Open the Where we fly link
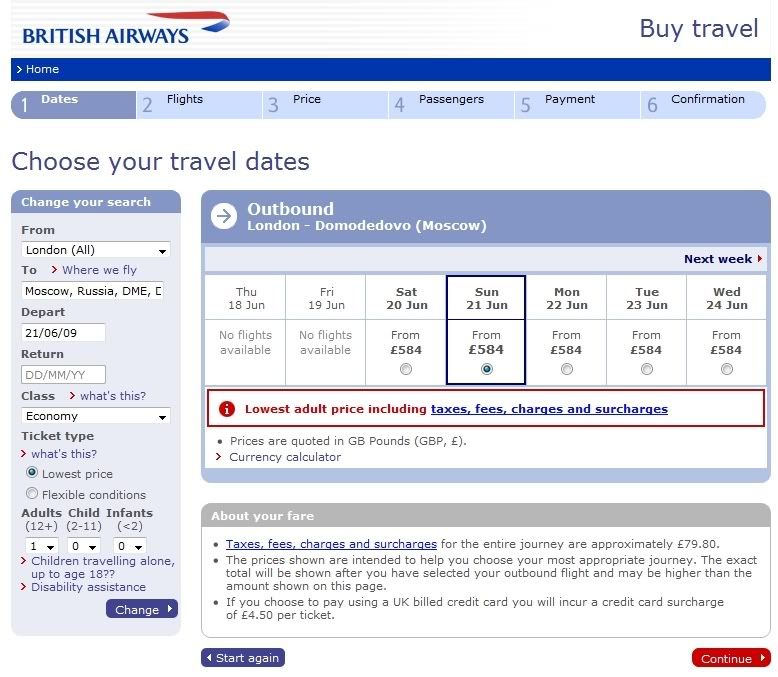This screenshot has width=778, height=677. 99,270
